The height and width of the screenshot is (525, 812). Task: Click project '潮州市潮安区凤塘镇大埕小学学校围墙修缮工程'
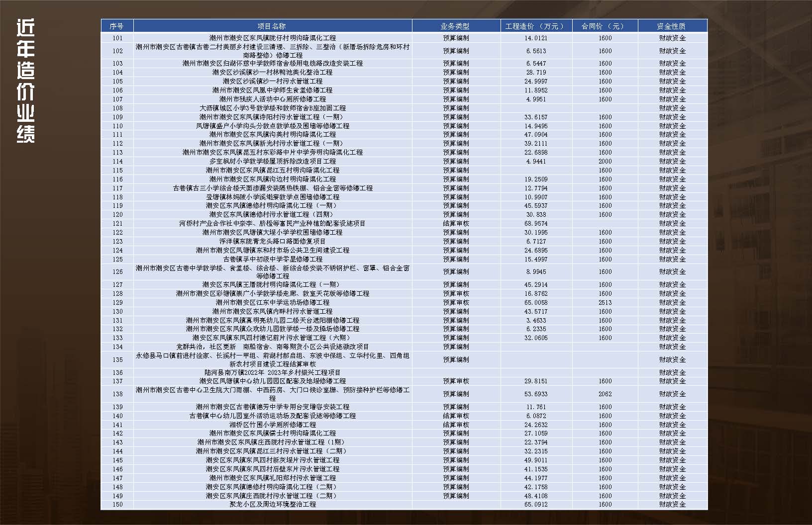pos(273,232)
